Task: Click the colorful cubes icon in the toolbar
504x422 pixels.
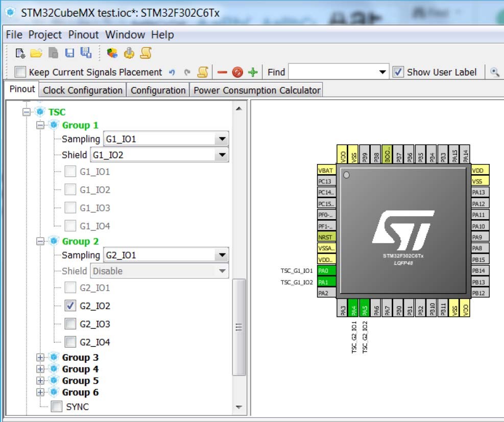Action: pos(112,53)
